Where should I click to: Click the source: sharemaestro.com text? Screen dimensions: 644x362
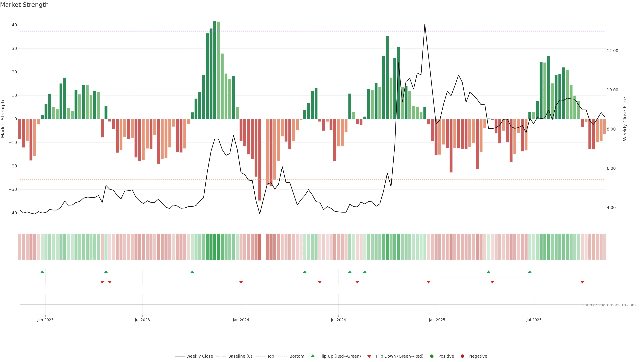tap(609, 305)
